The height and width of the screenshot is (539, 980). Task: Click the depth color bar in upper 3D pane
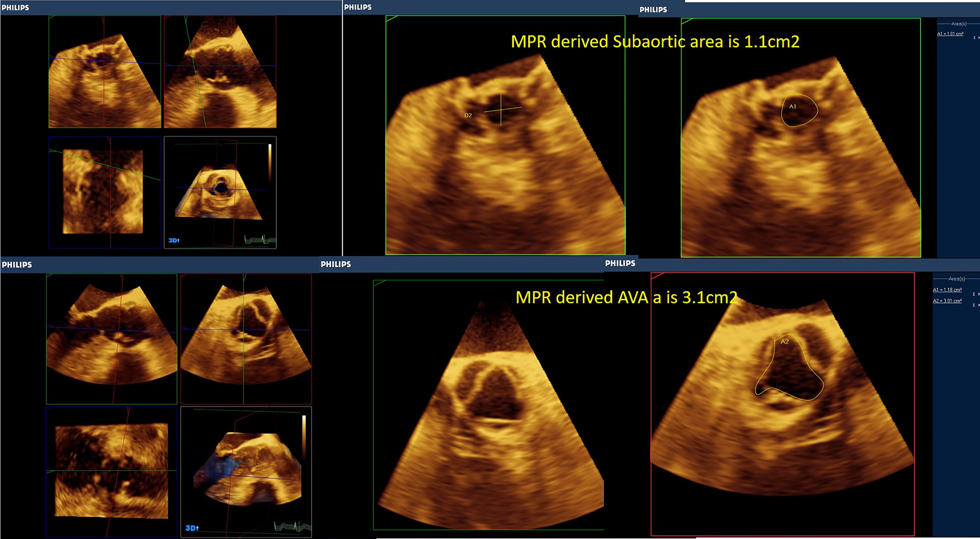270,162
